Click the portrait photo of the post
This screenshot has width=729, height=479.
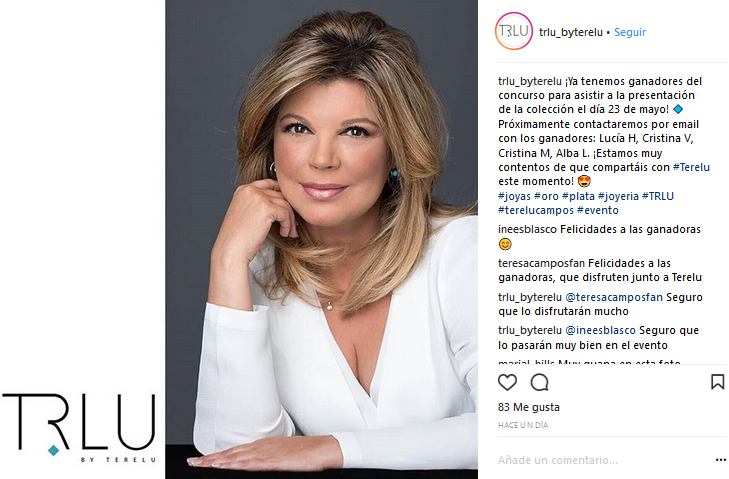pos(321,240)
